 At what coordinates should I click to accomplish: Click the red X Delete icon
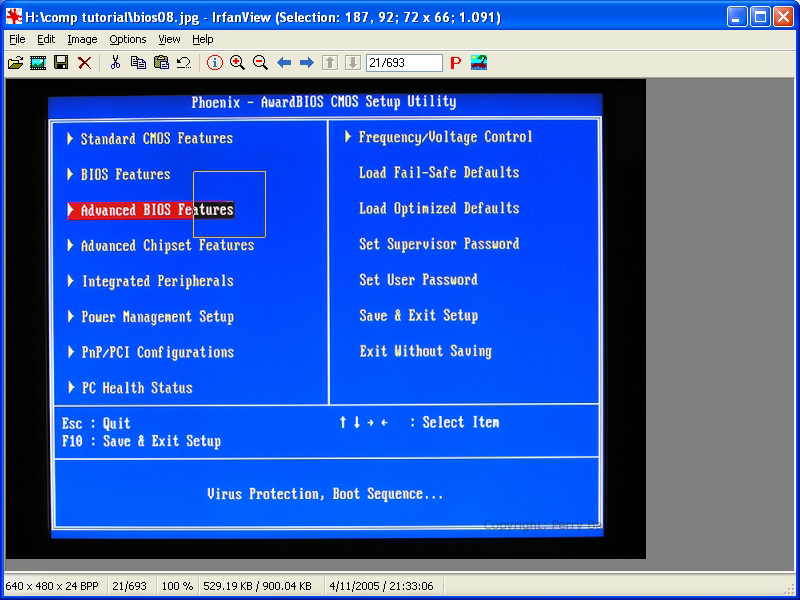pyautogui.click(x=85, y=63)
